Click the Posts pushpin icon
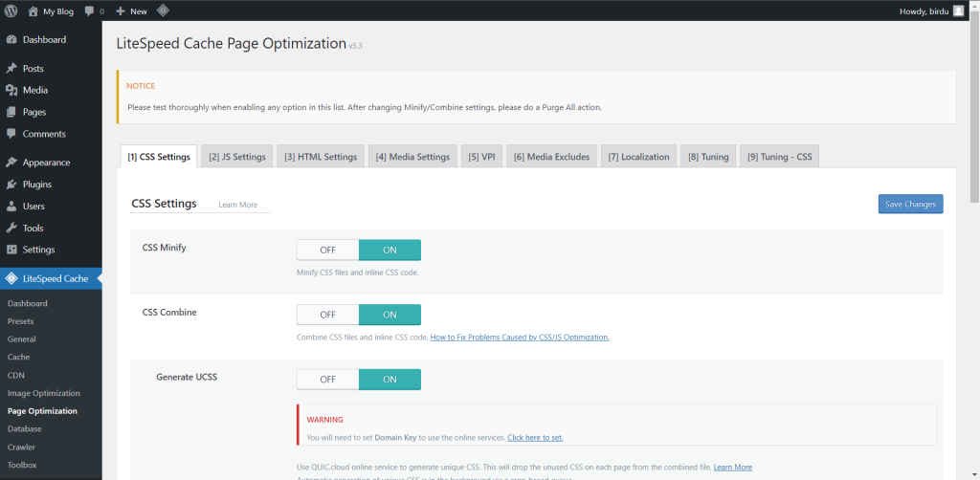 point(11,68)
